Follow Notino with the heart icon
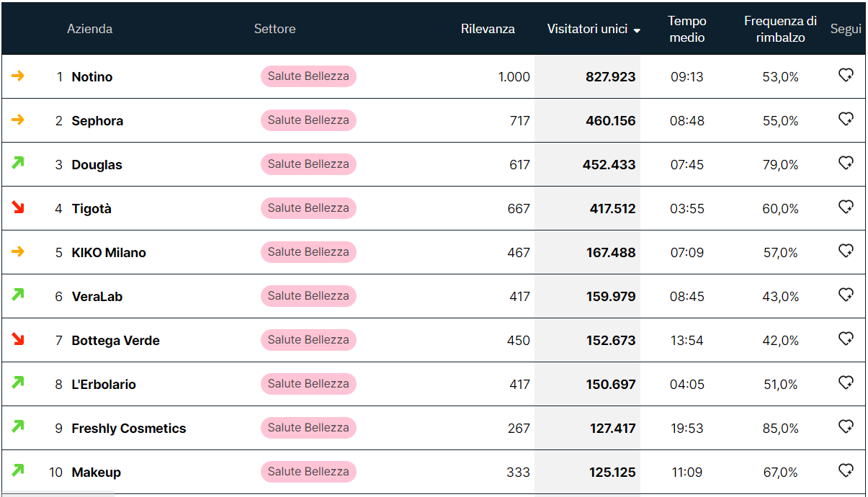This screenshot has width=868, height=497. 846,75
